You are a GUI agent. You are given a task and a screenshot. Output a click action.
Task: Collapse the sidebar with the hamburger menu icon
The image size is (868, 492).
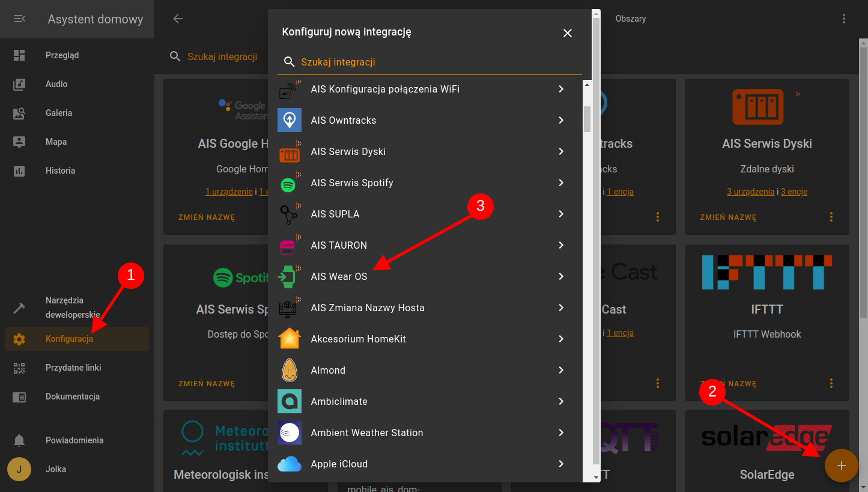point(19,19)
